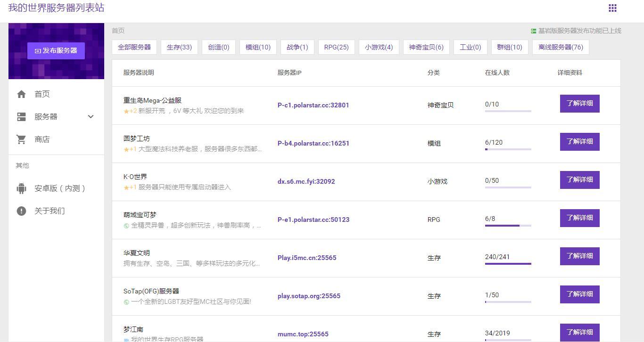This screenshot has width=644, height=342.
Task: Click the 首页 breadcrumb link
Action: [118, 31]
